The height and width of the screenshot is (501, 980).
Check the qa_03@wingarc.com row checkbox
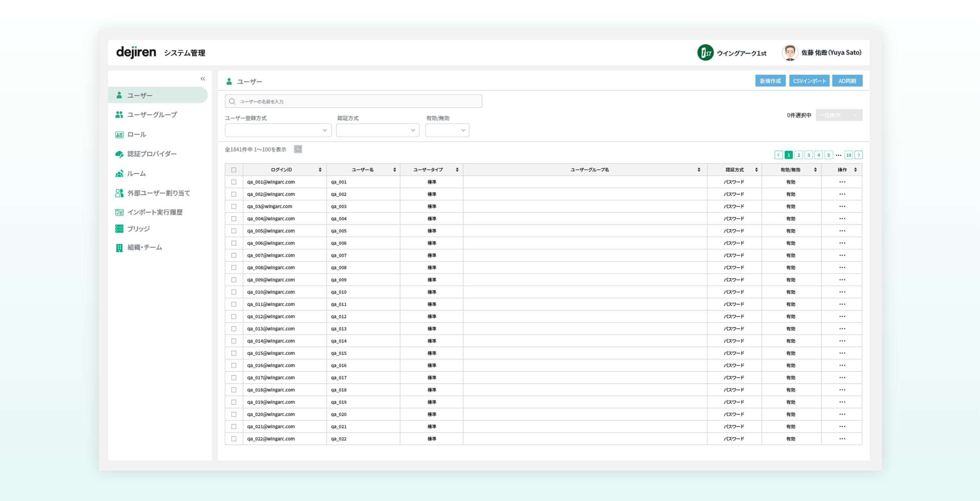pos(234,206)
